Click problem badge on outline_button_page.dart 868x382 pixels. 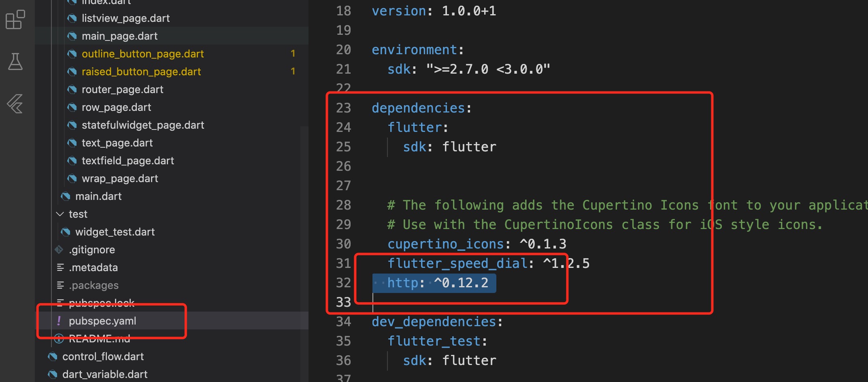pyautogui.click(x=293, y=53)
